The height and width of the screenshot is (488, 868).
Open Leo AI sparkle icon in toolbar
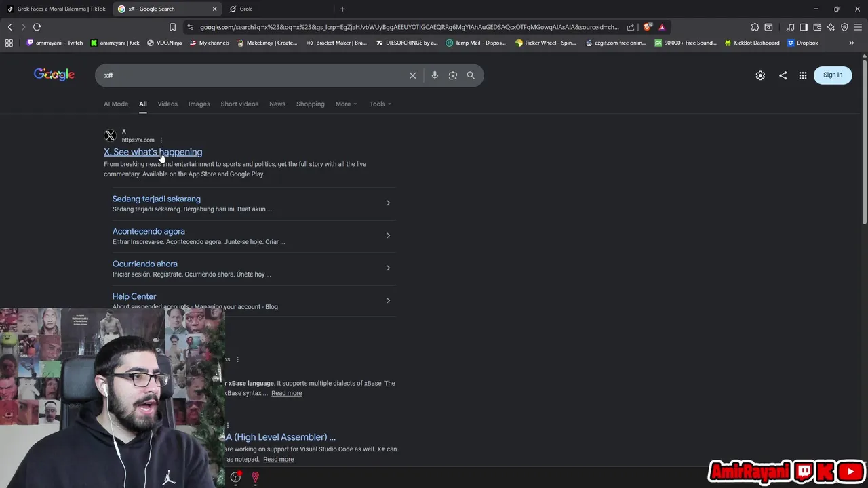[831, 27]
